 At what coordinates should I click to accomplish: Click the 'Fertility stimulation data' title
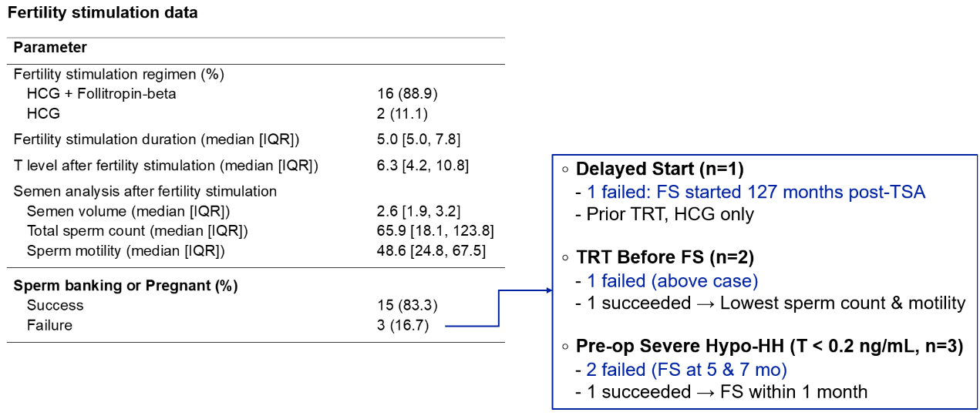[x=103, y=12]
